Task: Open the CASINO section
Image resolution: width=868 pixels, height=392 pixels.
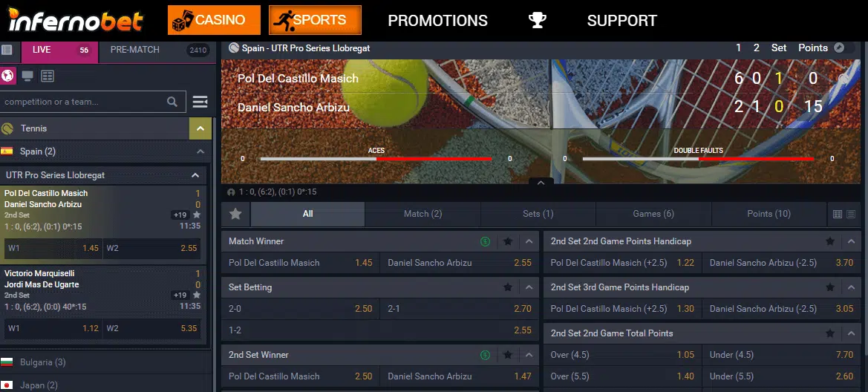Action: pos(215,21)
